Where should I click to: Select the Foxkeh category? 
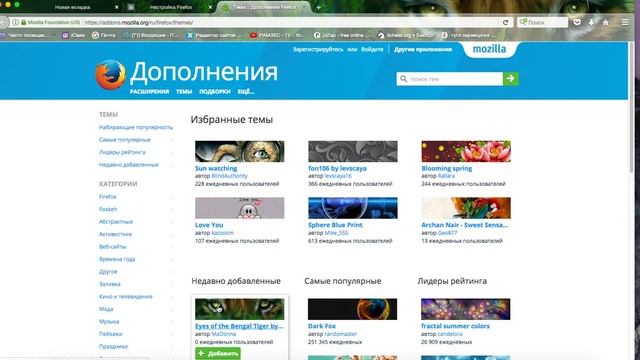(108, 209)
